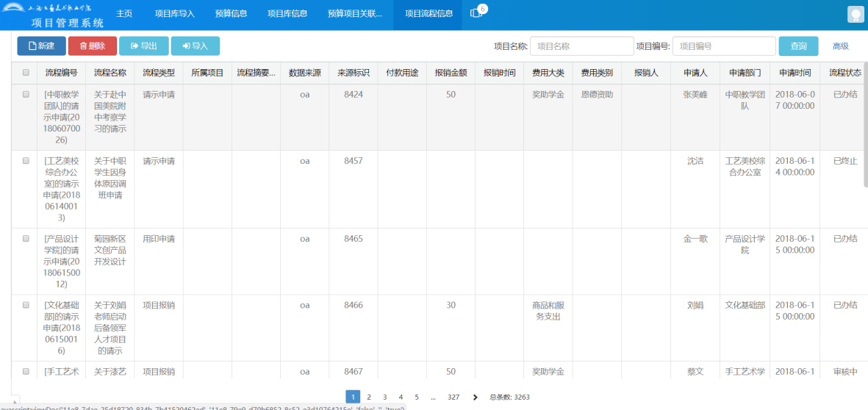Click applicant 刘娟 cell
The height and width of the screenshot is (410, 868).
click(x=695, y=305)
